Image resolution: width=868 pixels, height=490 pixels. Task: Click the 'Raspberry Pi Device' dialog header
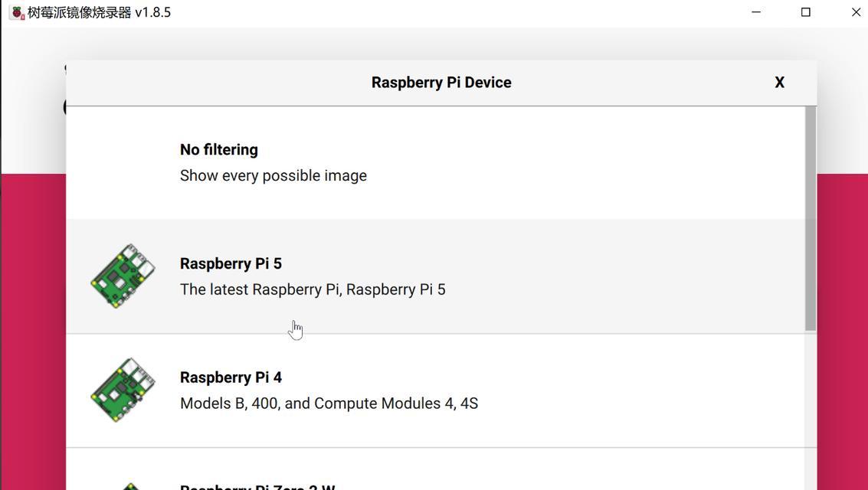441,83
